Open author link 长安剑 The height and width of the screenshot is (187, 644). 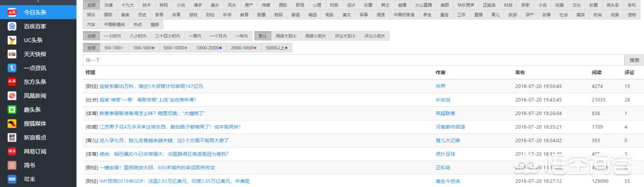(x=442, y=100)
